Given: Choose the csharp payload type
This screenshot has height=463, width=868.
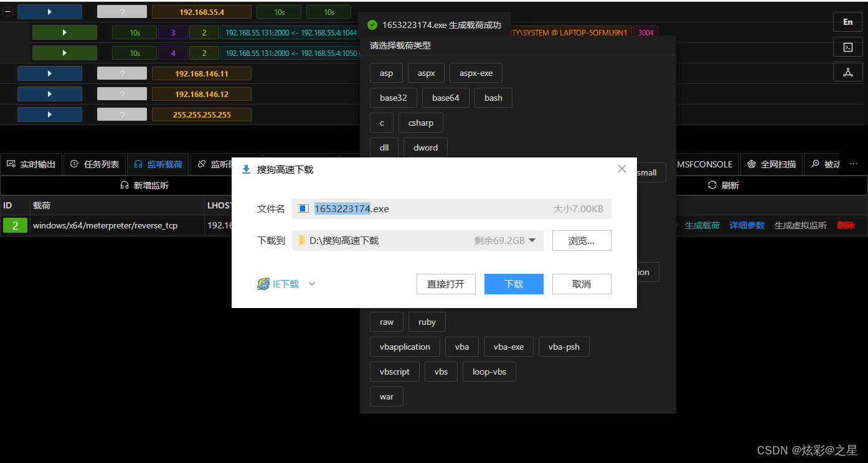Looking at the screenshot, I should (421, 123).
